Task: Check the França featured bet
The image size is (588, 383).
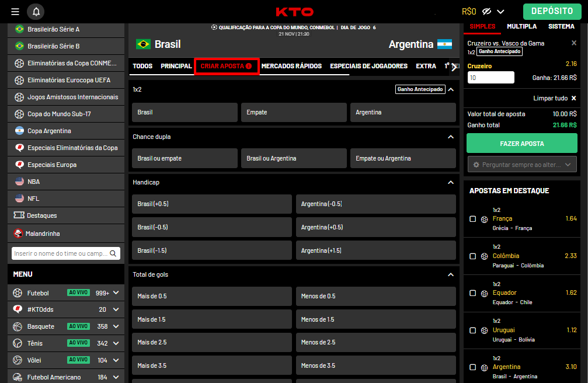Action: pos(472,219)
